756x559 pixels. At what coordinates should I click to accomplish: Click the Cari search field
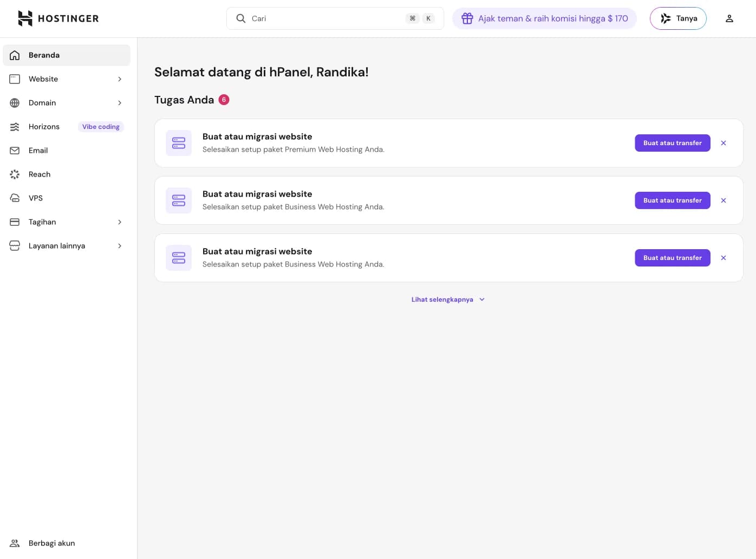[325, 18]
